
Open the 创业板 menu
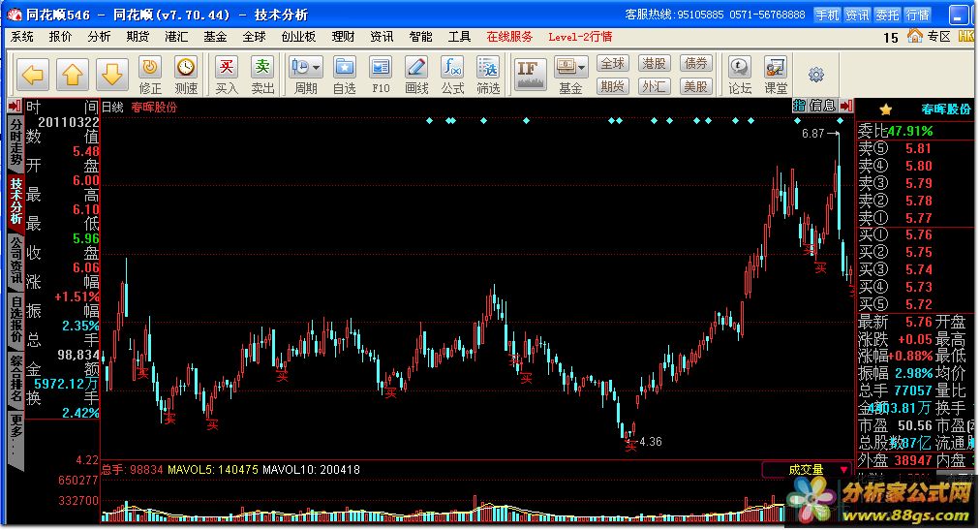(x=298, y=37)
